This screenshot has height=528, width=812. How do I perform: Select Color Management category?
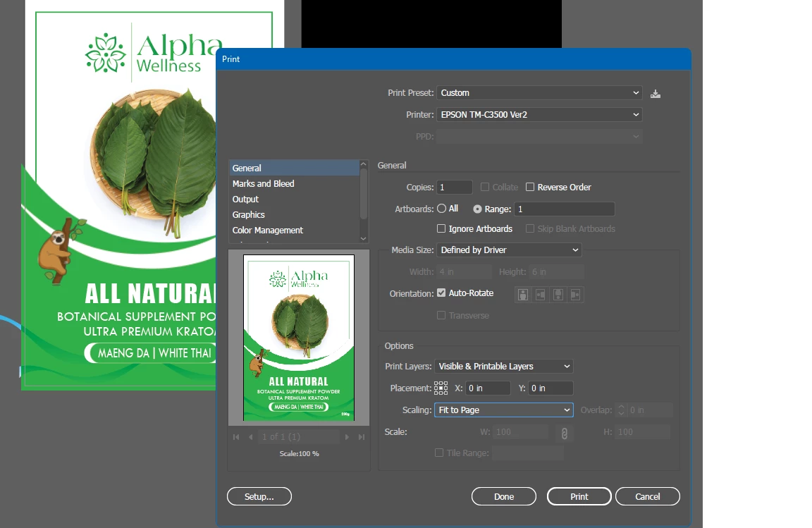(294, 230)
